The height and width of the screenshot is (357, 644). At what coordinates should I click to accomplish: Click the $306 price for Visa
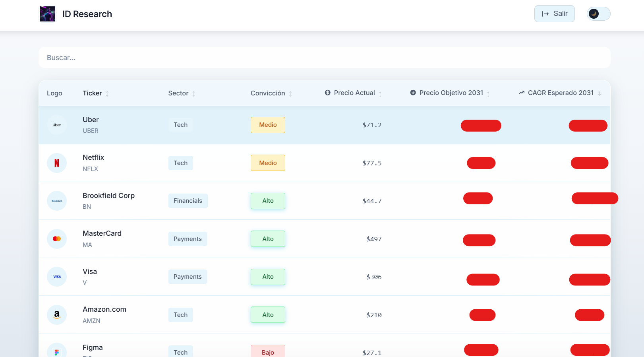374,277
